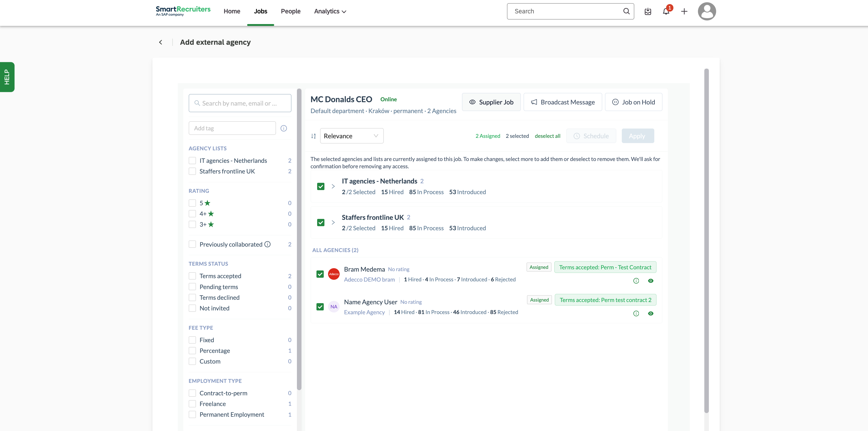Click the Adecco logo for Bram Medema
This screenshot has width=868, height=431.
(x=334, y=274)
